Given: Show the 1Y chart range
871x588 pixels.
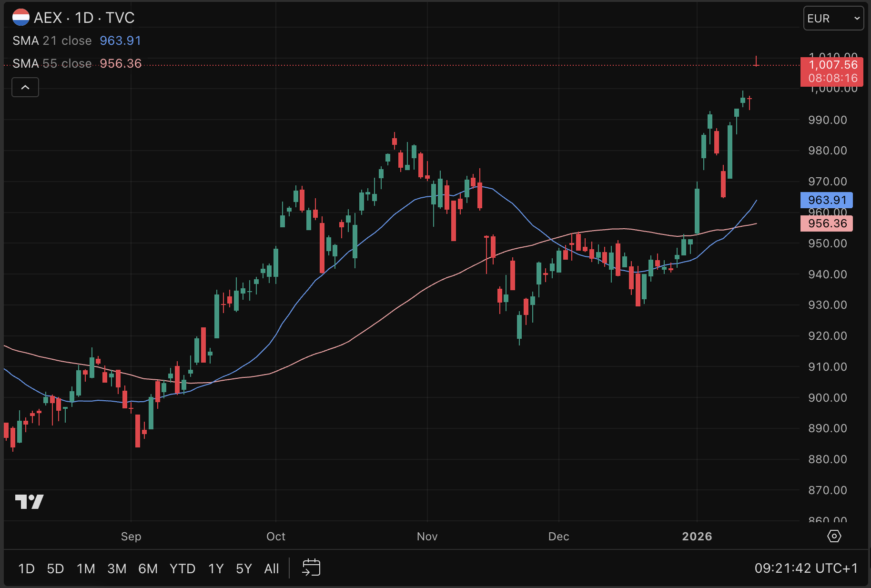Looking at the screenshot, I should pos(216,568).
